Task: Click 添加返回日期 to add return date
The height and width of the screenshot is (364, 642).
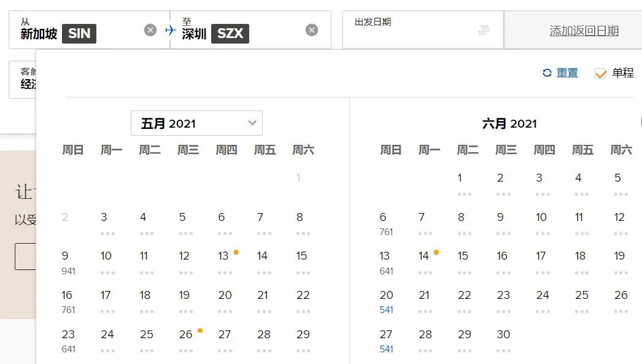Action: click(x=584, y=31)
